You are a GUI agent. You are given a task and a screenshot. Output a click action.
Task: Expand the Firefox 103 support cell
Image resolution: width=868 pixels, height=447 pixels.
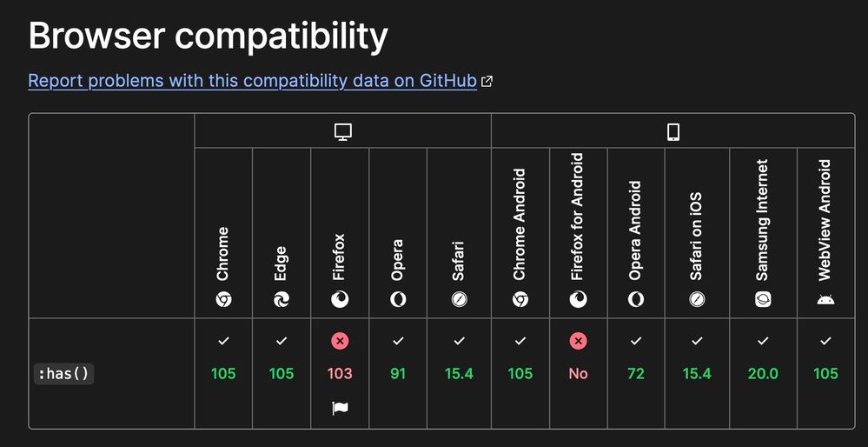click(340, 373)
